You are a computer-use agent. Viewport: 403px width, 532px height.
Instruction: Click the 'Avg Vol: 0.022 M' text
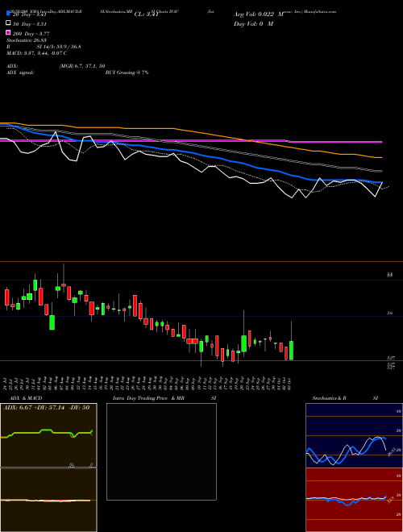pos(259,15)
